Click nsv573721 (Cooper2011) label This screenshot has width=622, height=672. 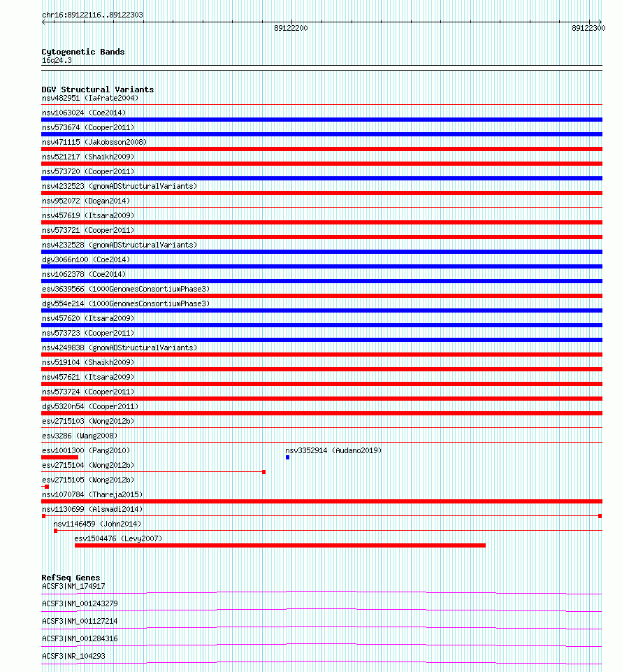[x=88, y=230]
